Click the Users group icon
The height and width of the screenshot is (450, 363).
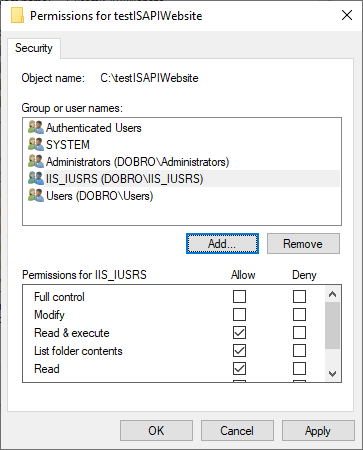point(36,196)
